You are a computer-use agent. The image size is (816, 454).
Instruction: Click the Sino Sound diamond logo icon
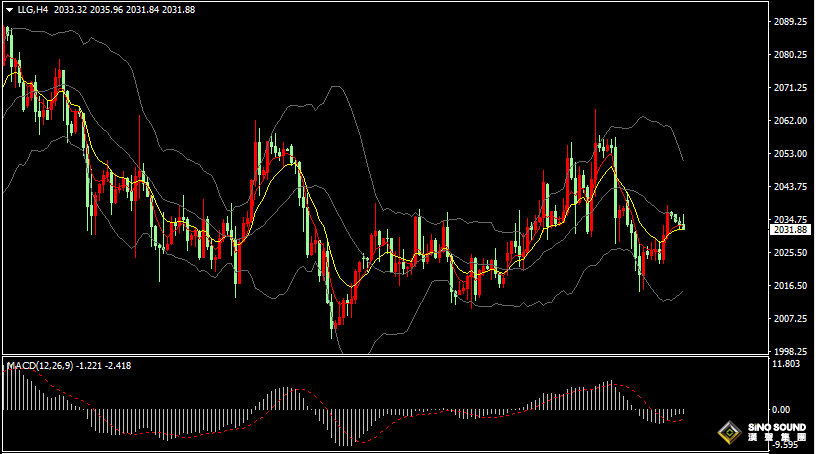[729, 432]
